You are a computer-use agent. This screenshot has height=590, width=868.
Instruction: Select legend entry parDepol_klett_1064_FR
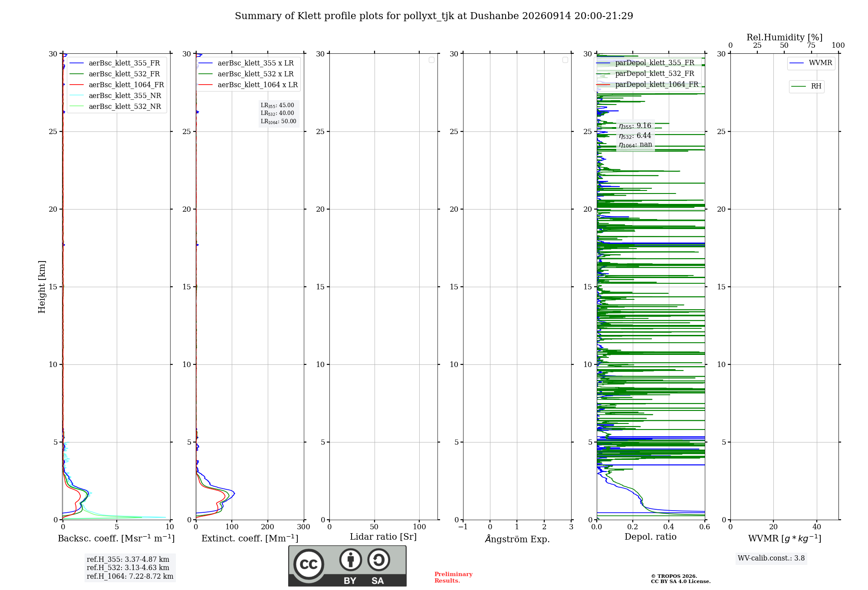pos(648,85)
